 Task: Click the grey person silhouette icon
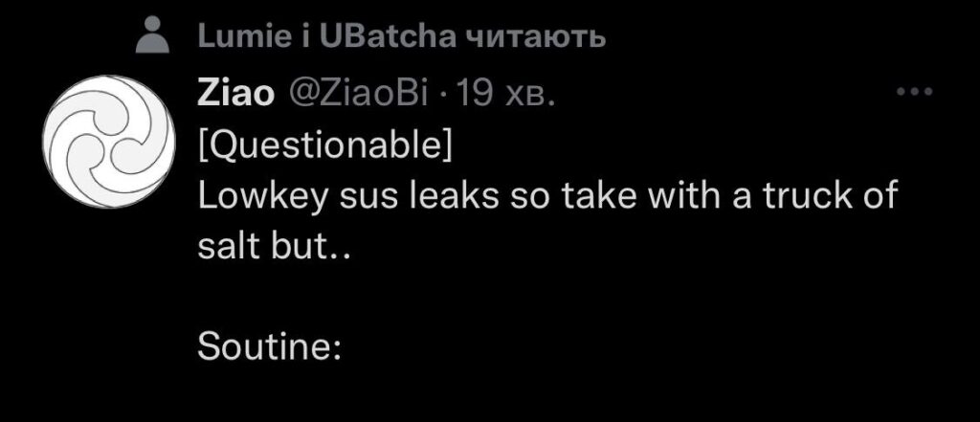point(153,35)
